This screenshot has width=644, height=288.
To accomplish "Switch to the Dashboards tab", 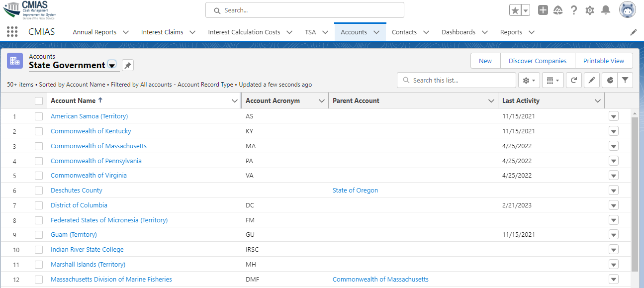I will (458, 32).
